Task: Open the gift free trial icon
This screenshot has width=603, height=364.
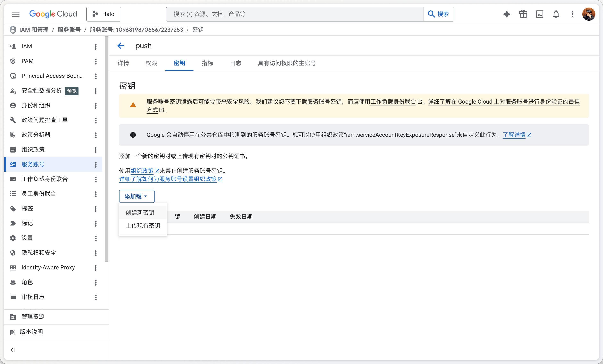Action: point(523,14)
